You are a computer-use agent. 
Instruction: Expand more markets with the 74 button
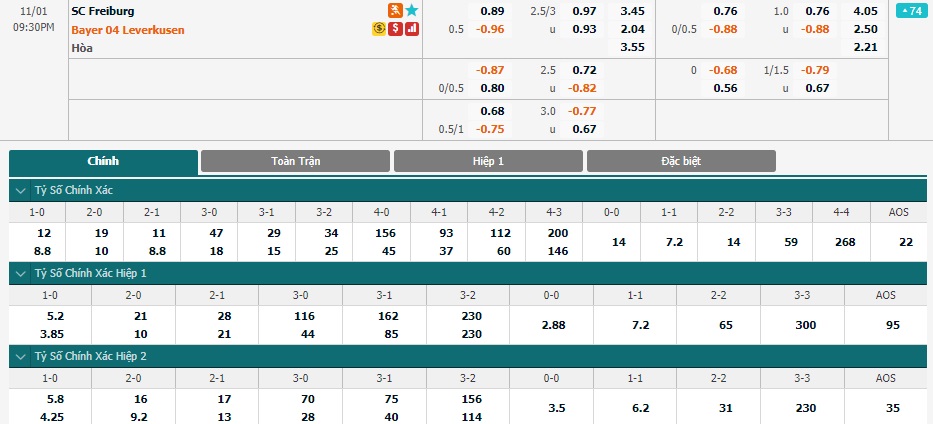click(912, 11)
